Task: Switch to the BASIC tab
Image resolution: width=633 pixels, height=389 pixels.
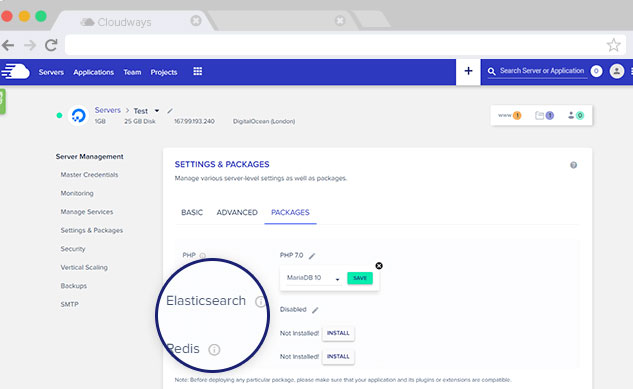Action: click(192, 212)
